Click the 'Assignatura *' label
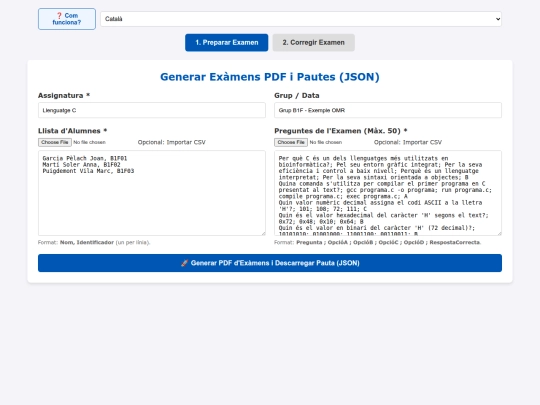 [64, 95]
